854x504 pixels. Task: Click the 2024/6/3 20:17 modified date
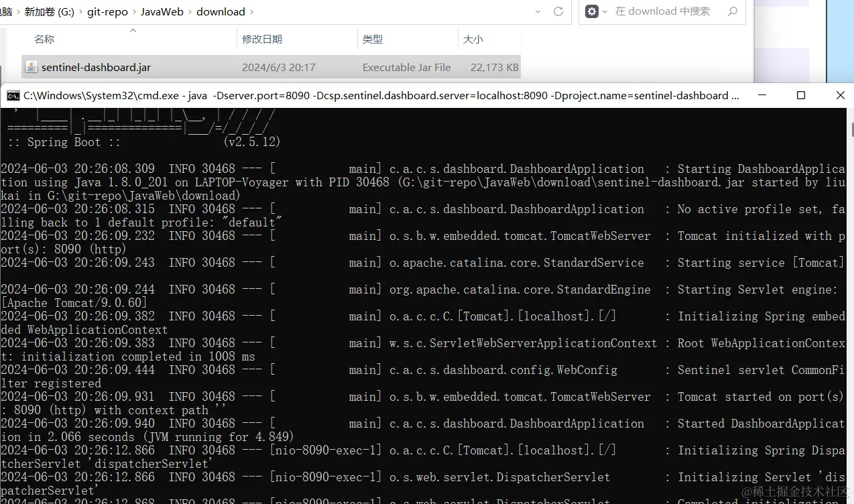(279, 68)
